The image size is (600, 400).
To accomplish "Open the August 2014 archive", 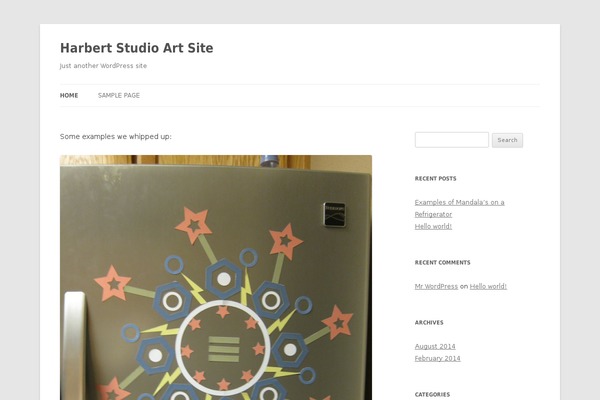I will 435,346.
